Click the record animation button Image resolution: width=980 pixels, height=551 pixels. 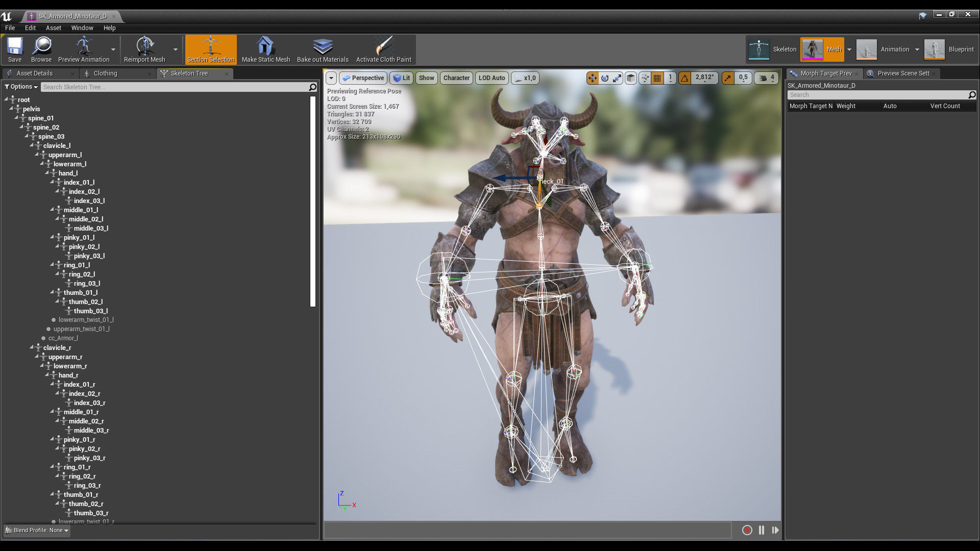[x=747, y=530]
